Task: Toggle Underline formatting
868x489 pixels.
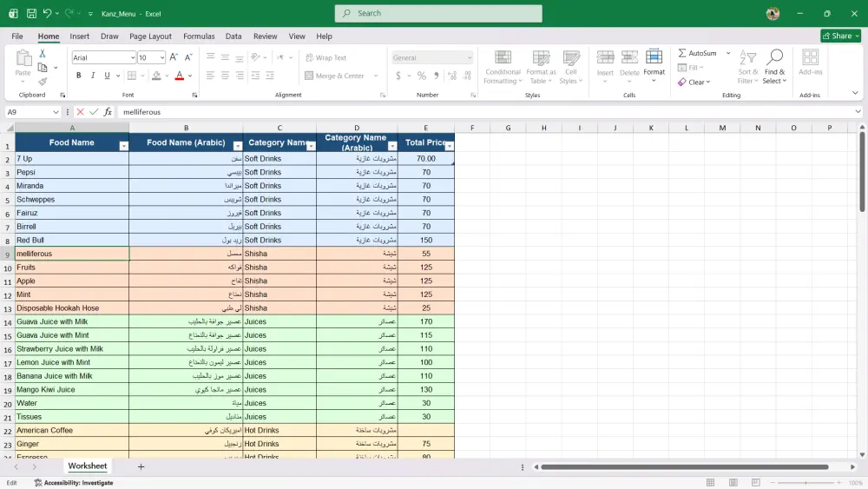Action: pyautogui.click(x=107, y=76)
